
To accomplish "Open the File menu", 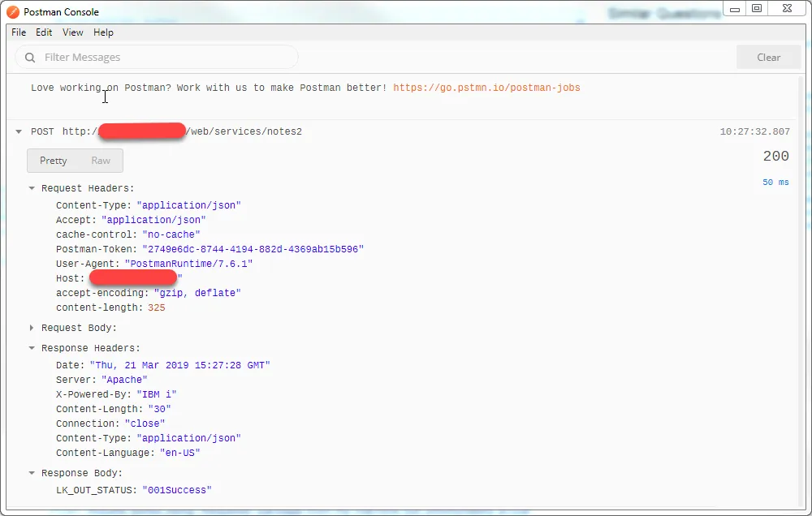I will point(19,32).
